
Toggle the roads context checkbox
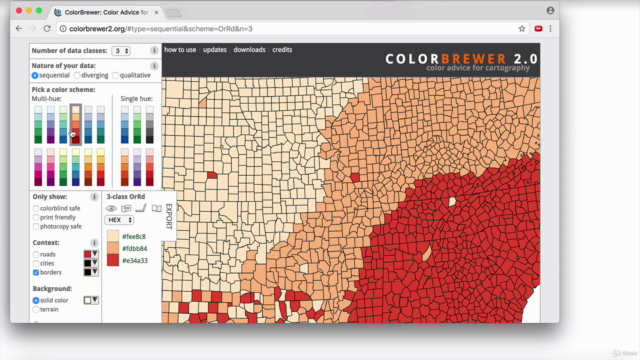pyautogui.click(x=36, y=255)
